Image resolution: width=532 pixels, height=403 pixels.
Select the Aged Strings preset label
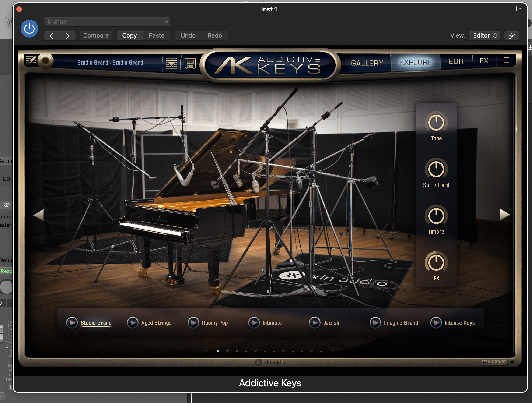pos(156,323)
